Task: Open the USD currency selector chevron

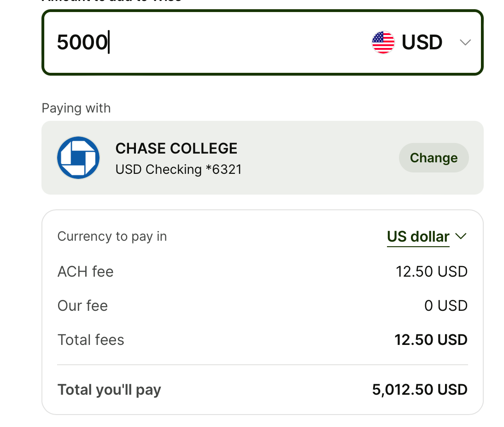Action: (465, 42)
